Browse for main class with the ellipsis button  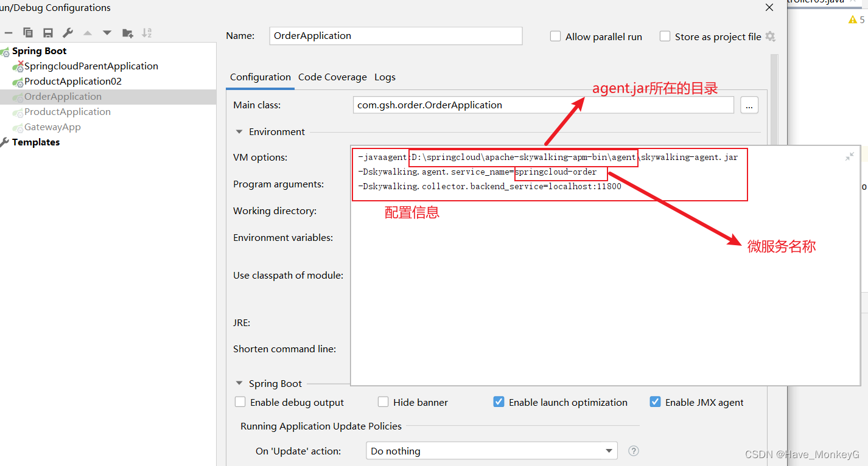749,105
